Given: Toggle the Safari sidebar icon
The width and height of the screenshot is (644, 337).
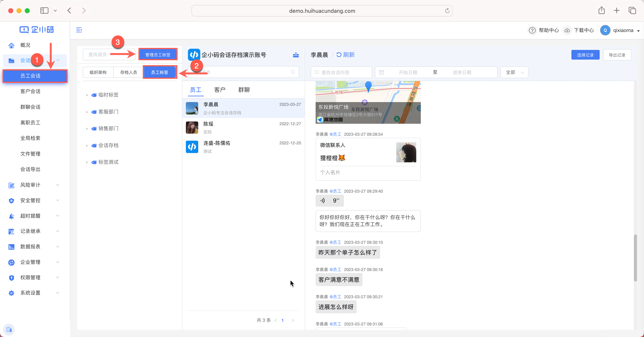Looking at the screenshot, I should tap(44, 11).
